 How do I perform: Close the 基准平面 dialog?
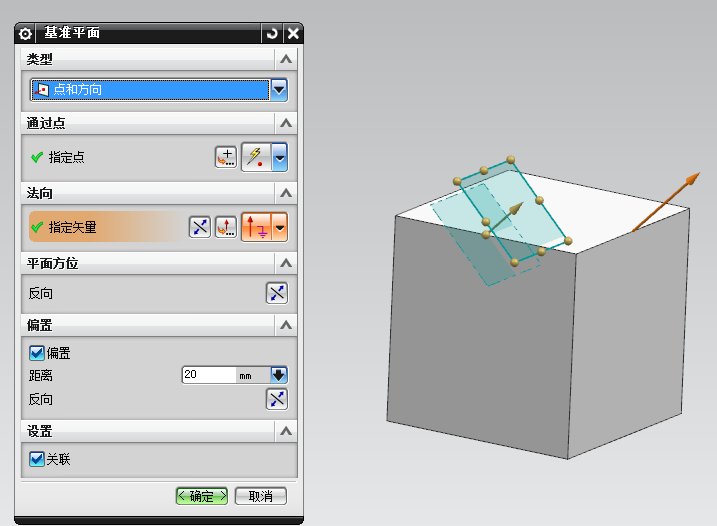coord(293,33)
